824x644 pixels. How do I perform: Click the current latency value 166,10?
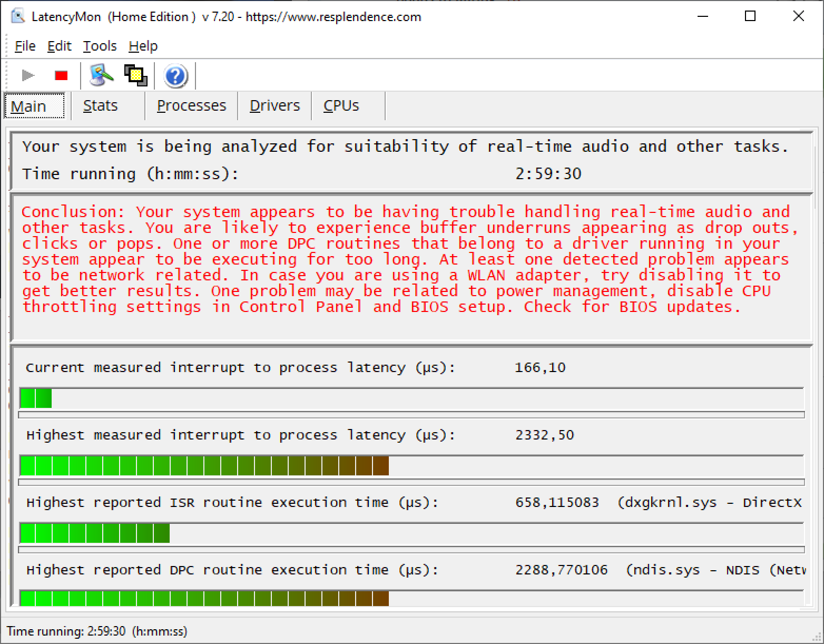point(540,367)
